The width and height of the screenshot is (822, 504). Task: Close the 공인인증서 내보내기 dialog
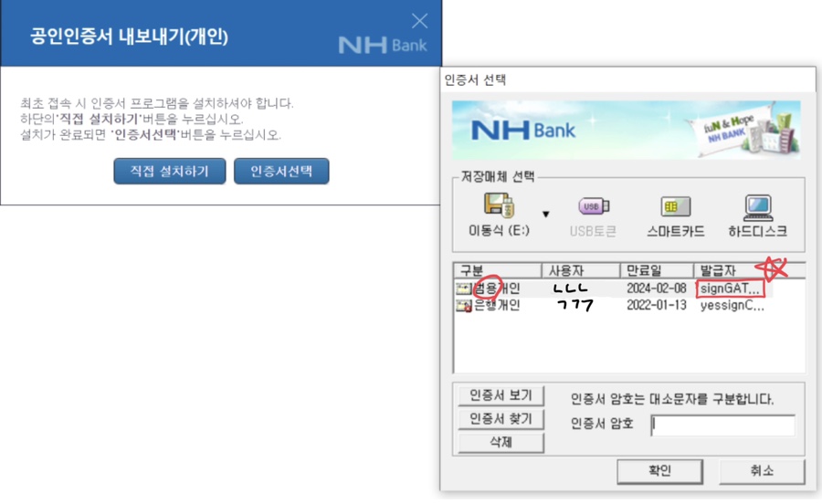(419, 21)
